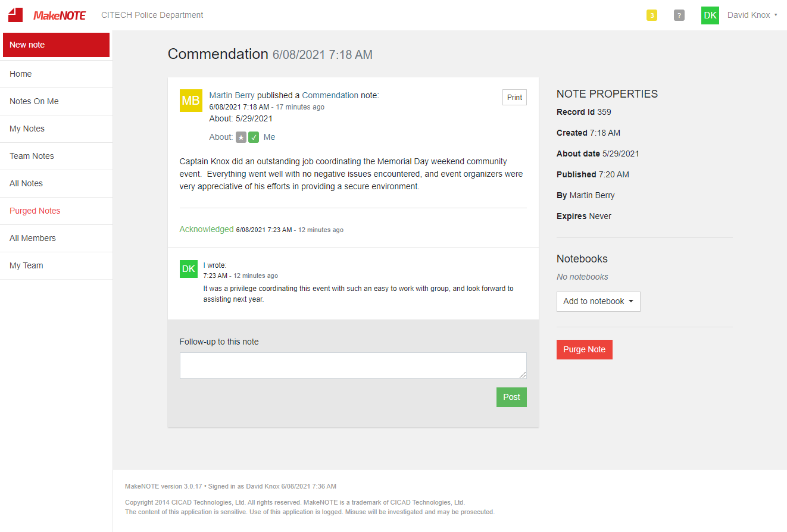787x532 pixels.
Task: Click the yellow MB avatar of Martin Berry
Action: click(191, 101)
